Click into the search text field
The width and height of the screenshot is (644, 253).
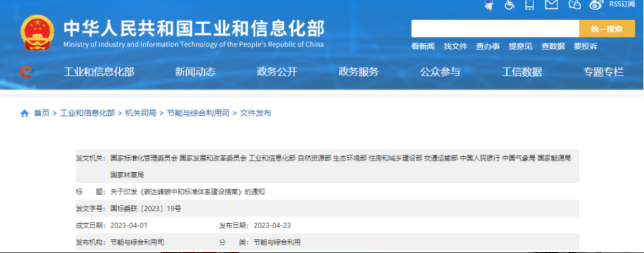(494, 29)
